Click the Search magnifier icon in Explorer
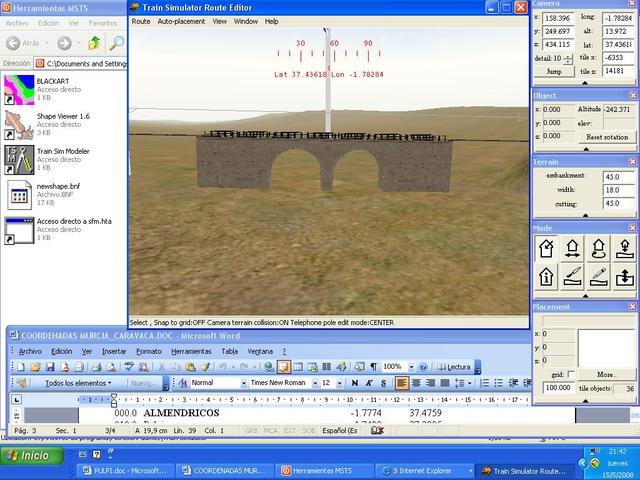 pyautogui.click(x=116, y=43)
